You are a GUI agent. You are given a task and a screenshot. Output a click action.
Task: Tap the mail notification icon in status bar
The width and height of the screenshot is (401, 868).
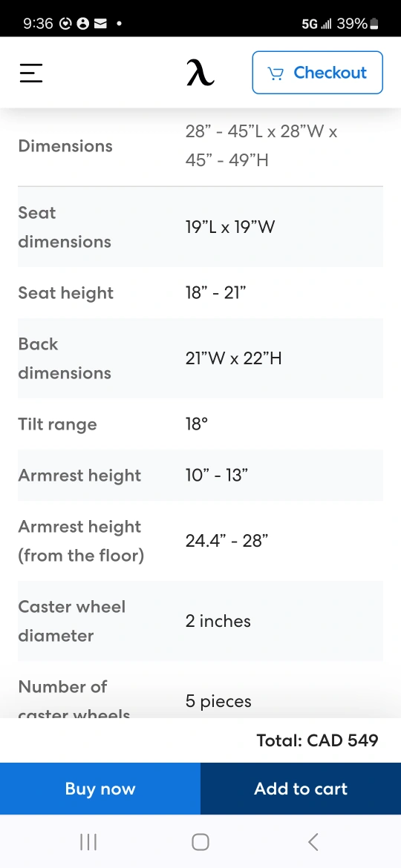tap(100, 24)
